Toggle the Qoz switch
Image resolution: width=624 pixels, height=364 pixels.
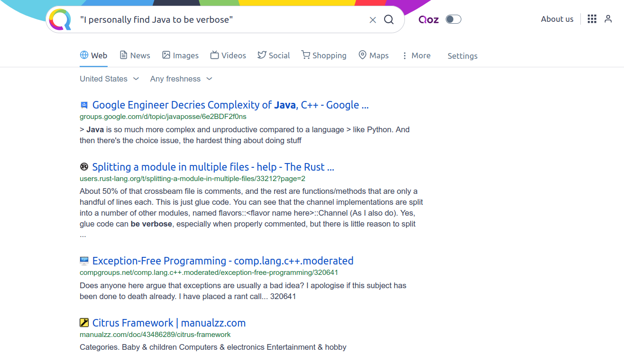tap(453, 19)
